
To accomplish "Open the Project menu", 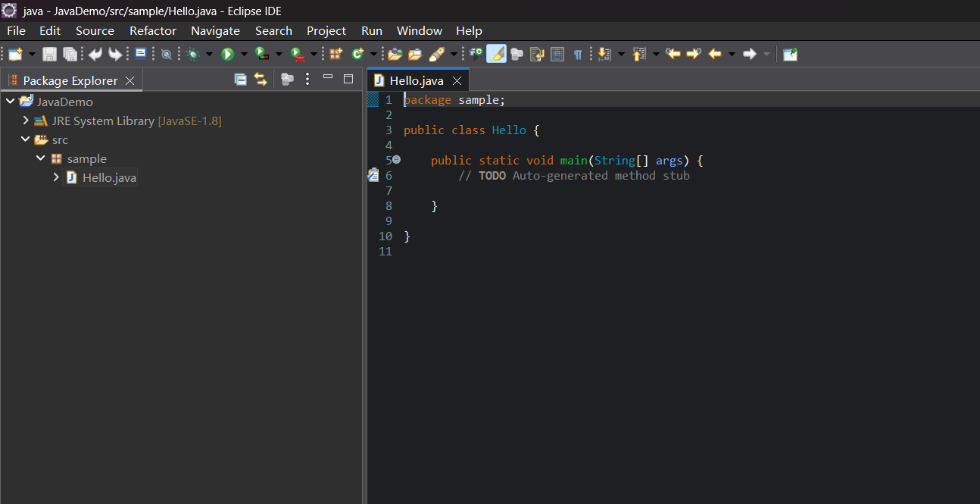I will click(x=326, y=30).
